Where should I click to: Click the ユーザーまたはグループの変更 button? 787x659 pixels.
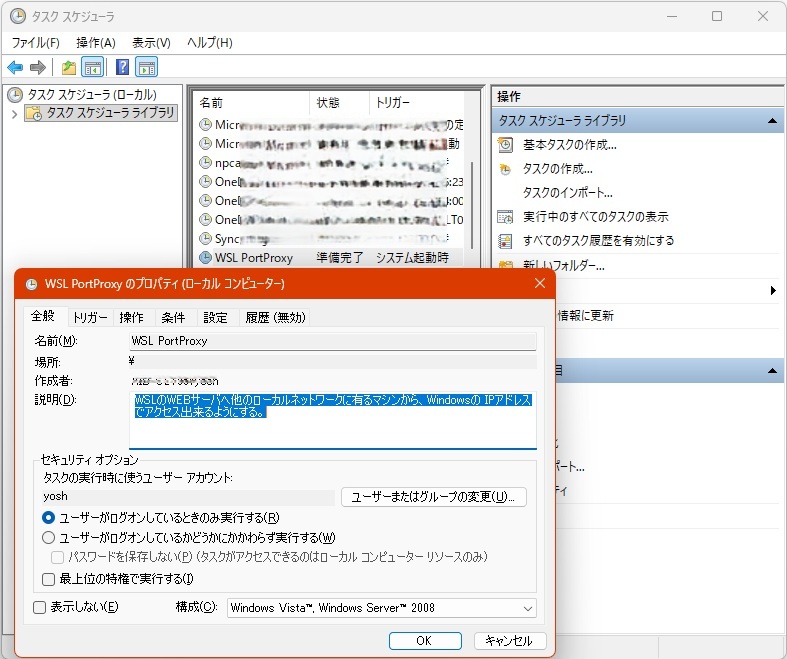(433, 497)
